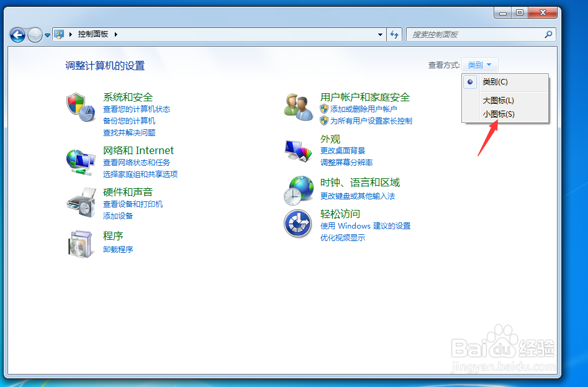Select 小图标(S) view option
Viewport: 588px width, 387px height.
pos(497,114)
